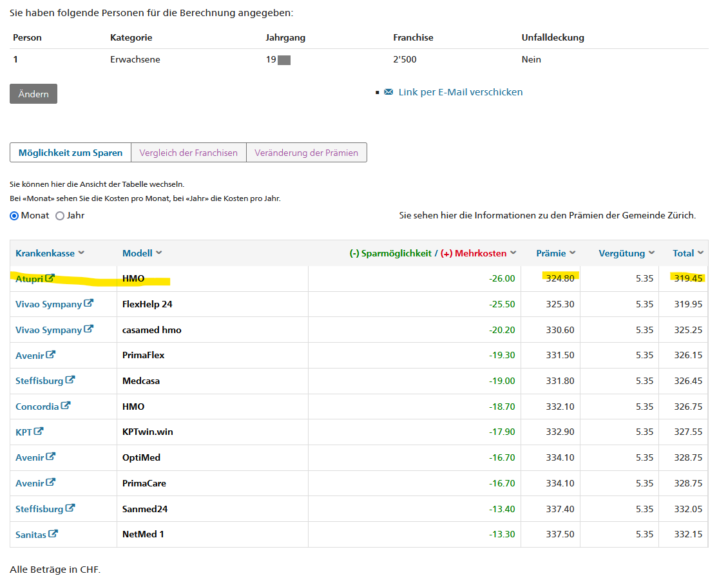Open the KPT insurer link
Screen dimensions: 728x585
tap(24, 432)
